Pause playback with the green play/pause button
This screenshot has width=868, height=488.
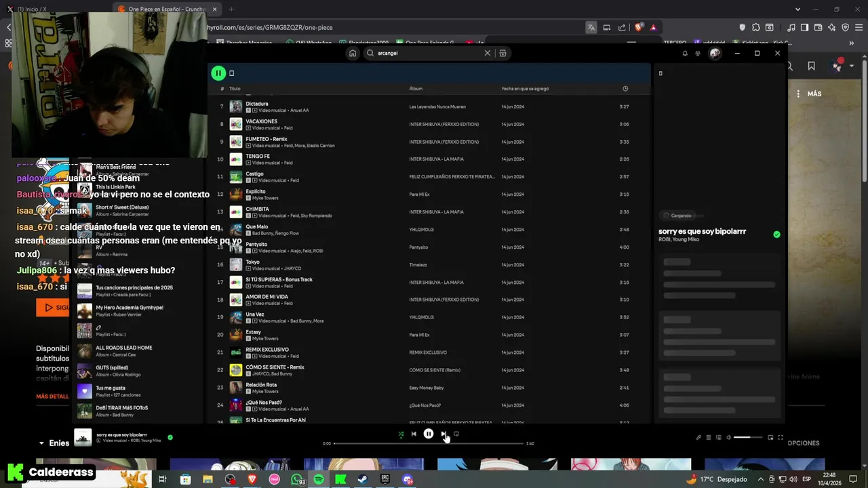pyautogui.click(x=218, y=73)
